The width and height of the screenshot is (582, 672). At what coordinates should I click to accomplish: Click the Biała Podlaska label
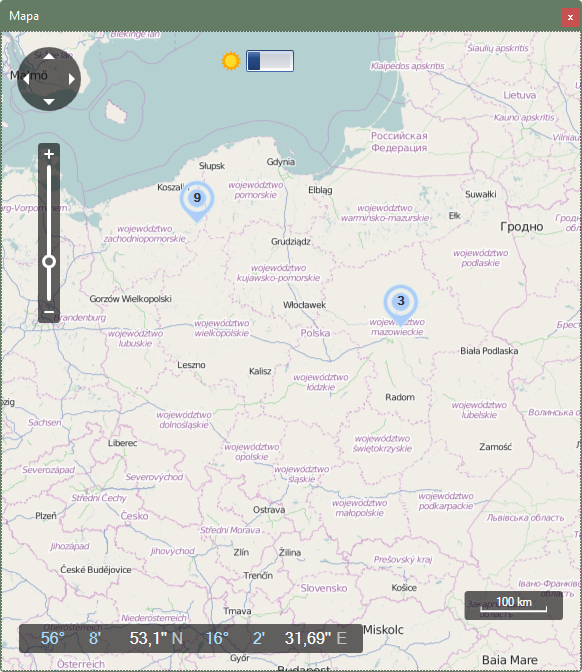[489, 351]
